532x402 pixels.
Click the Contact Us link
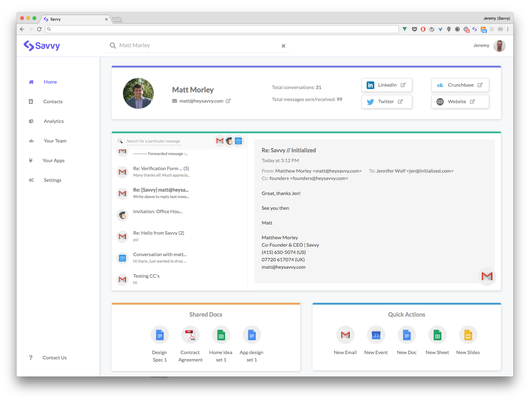click(x=55, y=358)
